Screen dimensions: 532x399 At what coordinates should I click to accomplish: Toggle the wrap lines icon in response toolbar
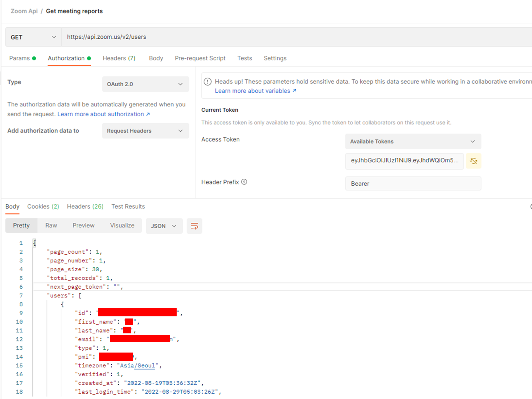pos(194,226)
